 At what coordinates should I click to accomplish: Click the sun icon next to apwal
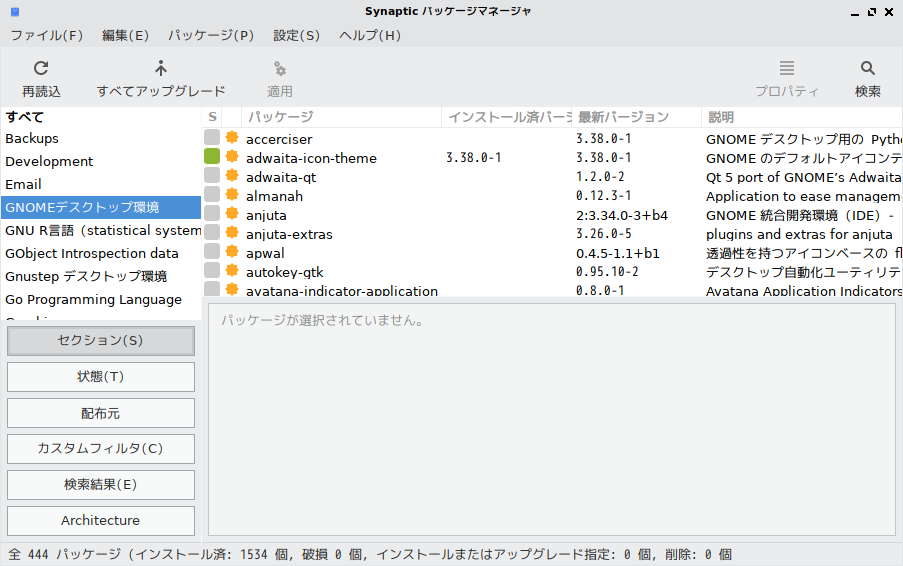[x=232, y=251]
